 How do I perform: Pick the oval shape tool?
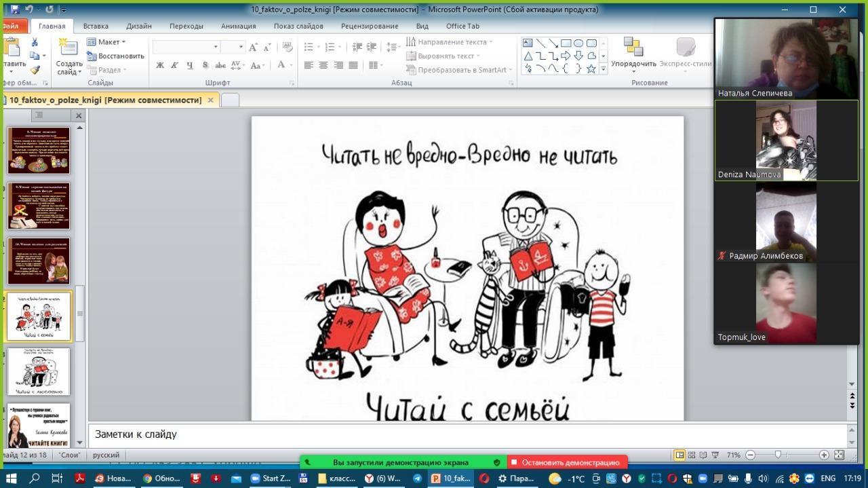click(x=578, y=43)
